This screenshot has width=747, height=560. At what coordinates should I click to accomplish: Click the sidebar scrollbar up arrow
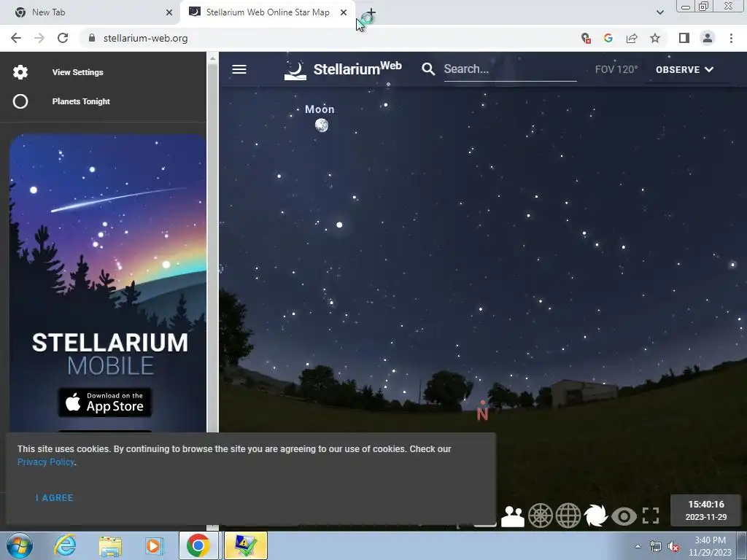point(212,58)
